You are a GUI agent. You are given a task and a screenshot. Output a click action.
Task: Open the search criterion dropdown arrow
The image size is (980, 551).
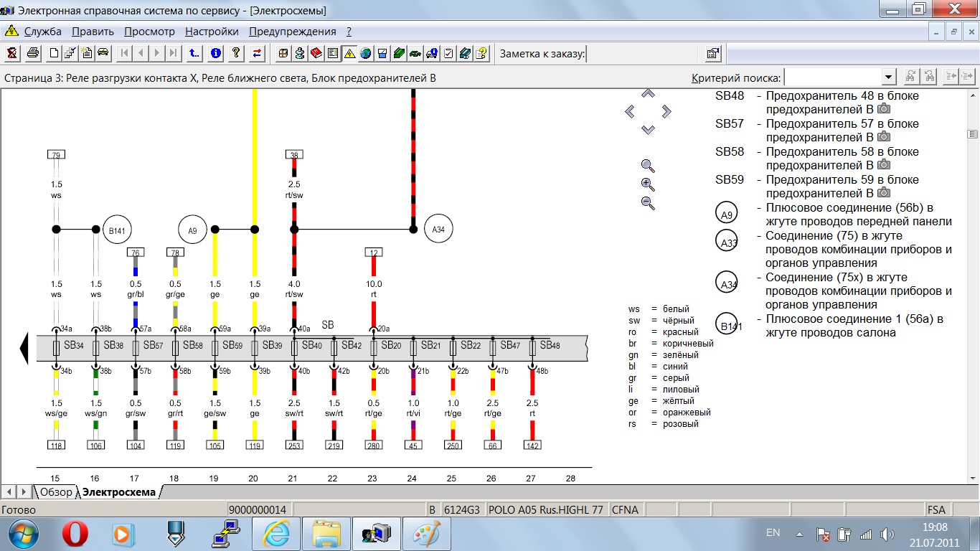tap(889, 77)
